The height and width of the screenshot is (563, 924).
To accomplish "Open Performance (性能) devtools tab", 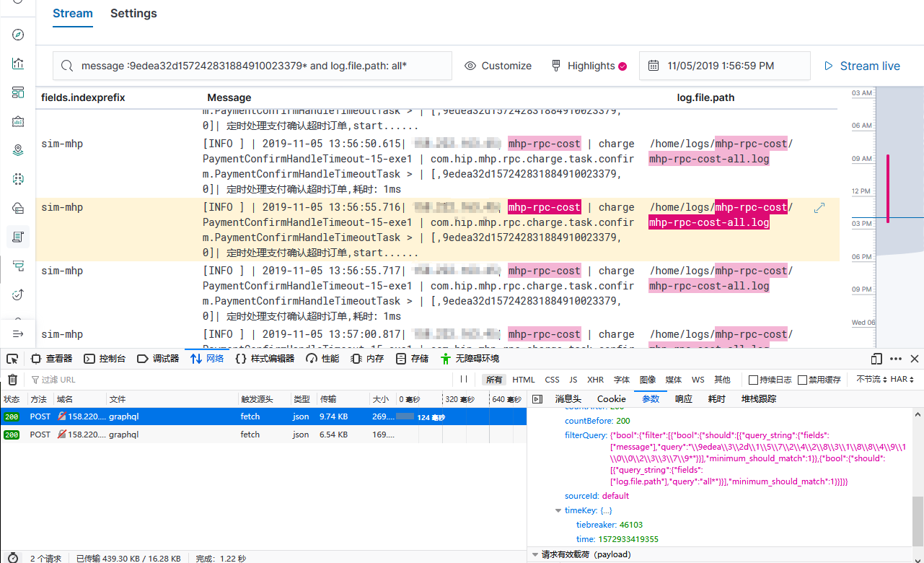I will (322, 359).
